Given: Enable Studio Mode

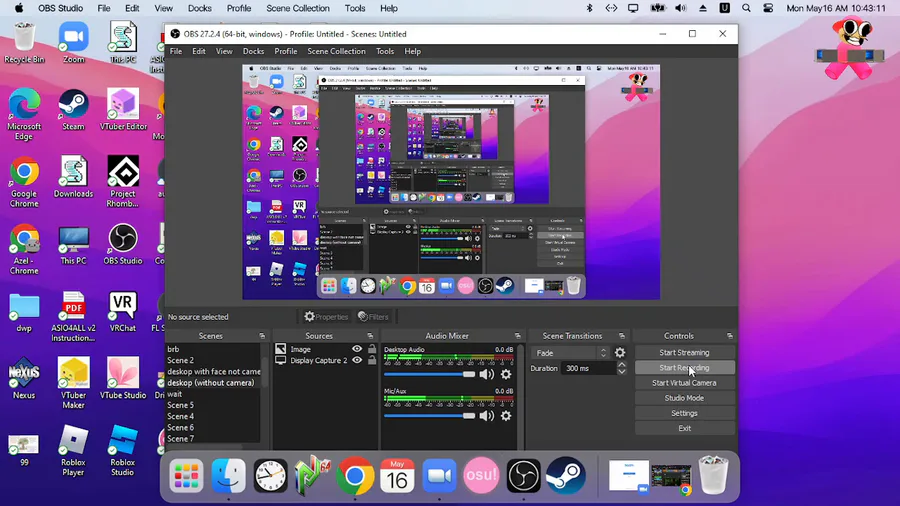Looking at the screenshot, I should coord(684,398).
